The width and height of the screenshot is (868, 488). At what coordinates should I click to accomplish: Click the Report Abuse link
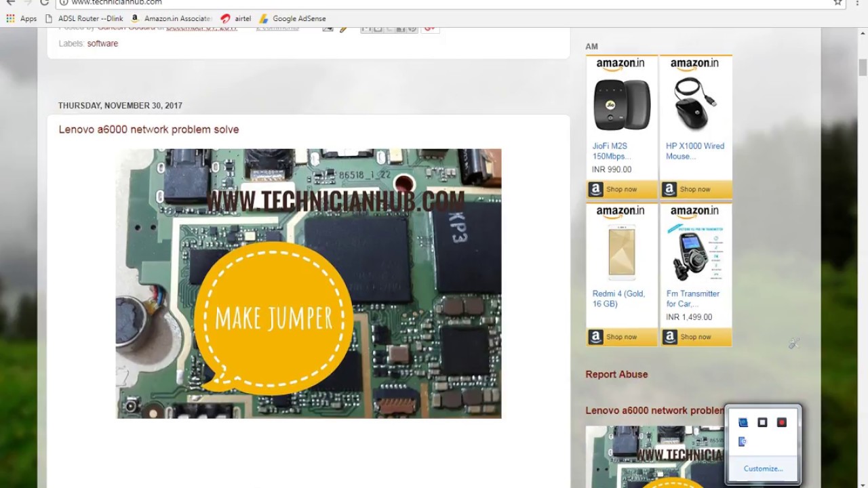tap(616, 374)
